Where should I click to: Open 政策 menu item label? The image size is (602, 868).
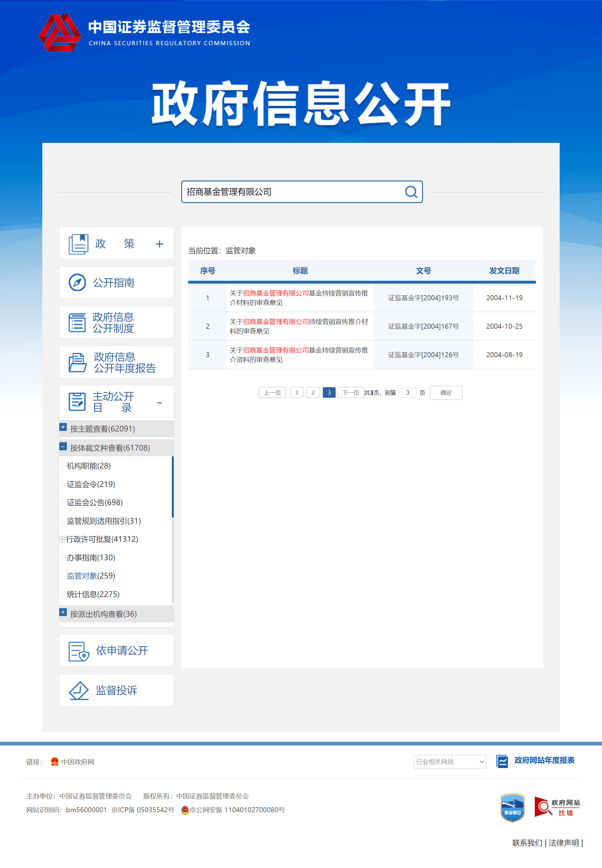pyautogui.click(x=115, y=243)
